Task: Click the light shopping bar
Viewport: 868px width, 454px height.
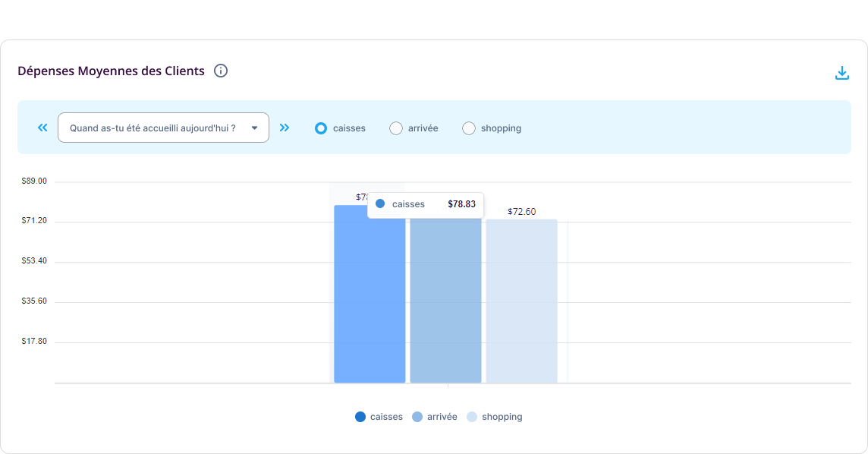Action: coord(521,301)
